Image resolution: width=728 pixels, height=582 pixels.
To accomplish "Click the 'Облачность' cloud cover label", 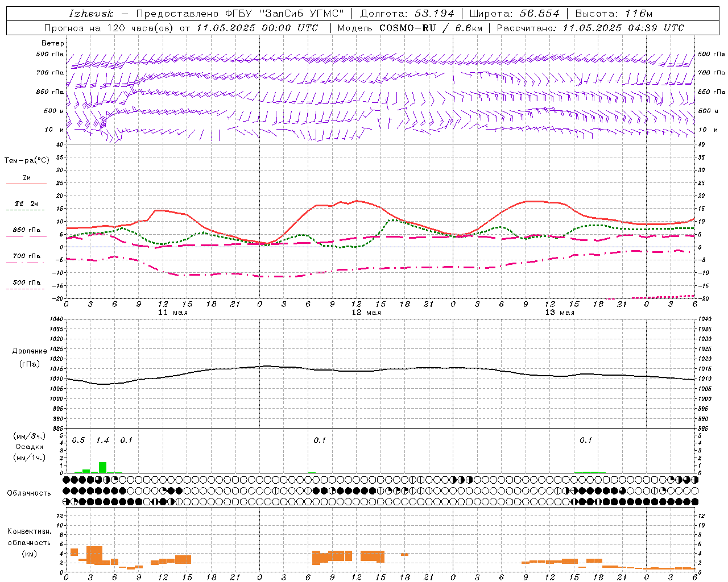I will pyautogui.click(x=29, y=493).
